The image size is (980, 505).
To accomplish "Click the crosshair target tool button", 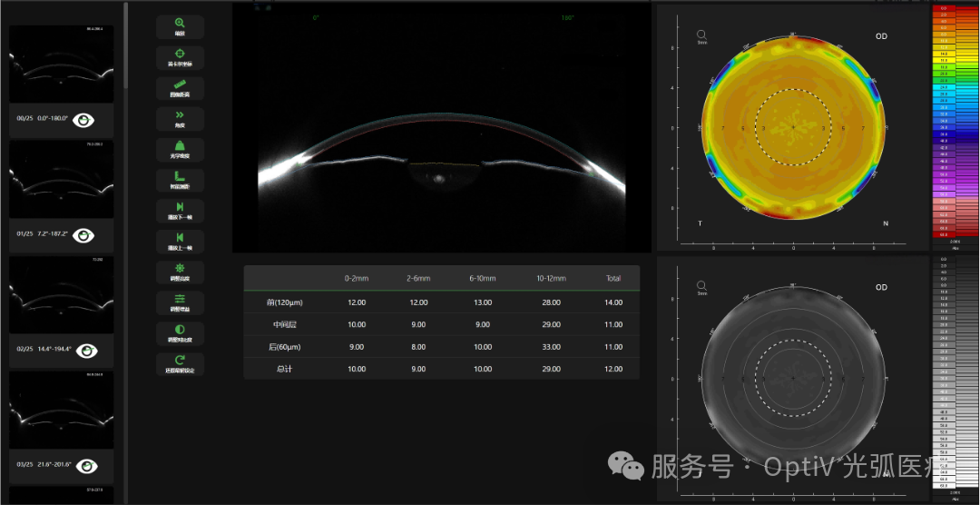I will click(x=180, y=58).
